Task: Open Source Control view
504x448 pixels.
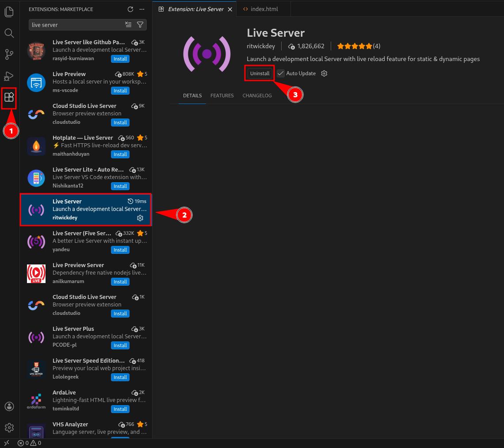Action: tap(9, 54)
